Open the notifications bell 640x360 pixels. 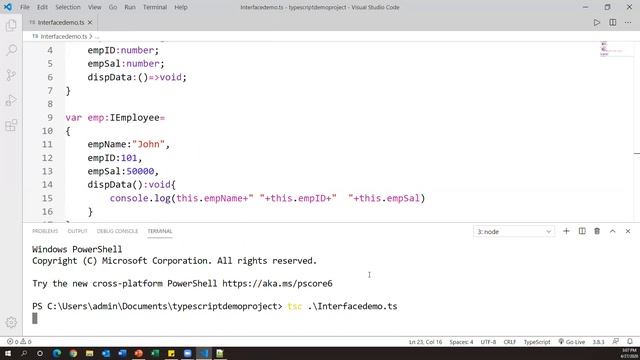(630, 341)
